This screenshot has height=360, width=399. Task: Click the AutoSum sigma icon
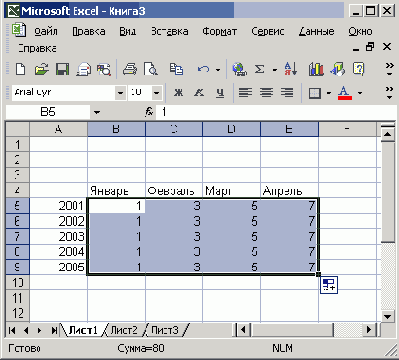pyautogui.click(x=259, y=69)
